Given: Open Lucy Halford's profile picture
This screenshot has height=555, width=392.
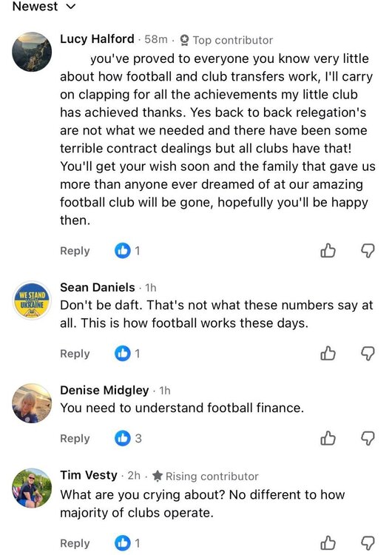Looking at the screenshot, I should point(32,52).
